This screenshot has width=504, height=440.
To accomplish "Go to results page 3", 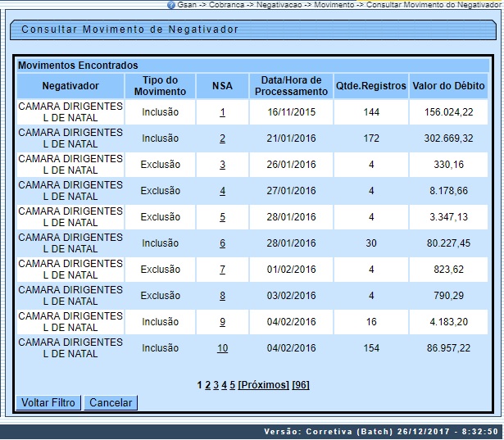I will tap(216, 384).
